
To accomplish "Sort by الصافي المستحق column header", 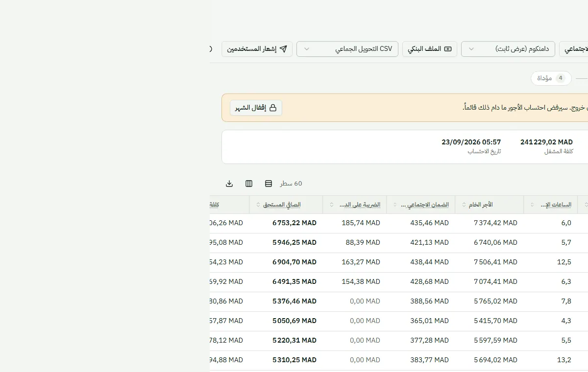I will tap(286, 205).
